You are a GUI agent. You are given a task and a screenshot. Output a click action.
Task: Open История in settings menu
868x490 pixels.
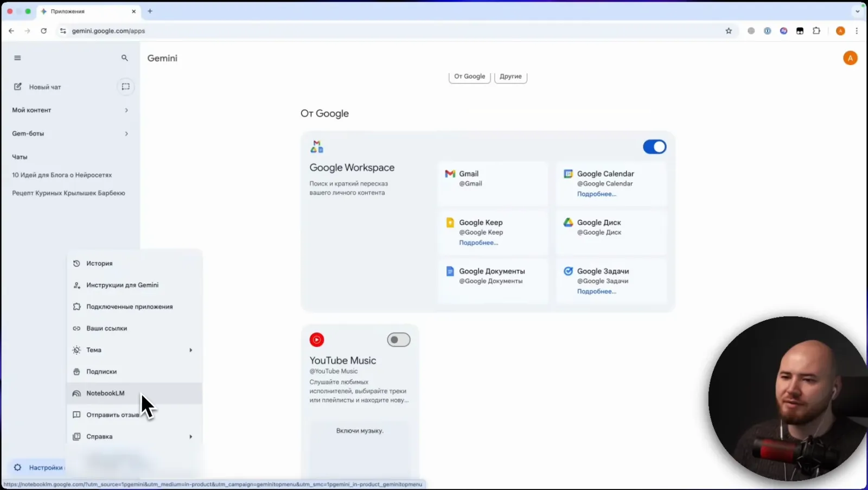135,263
